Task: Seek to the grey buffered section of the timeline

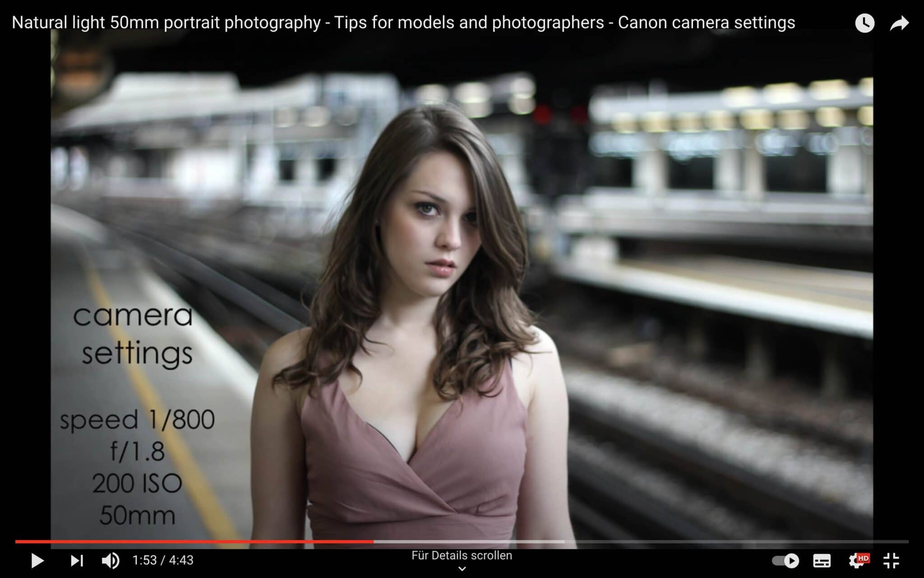Action: tap(469, 541)
